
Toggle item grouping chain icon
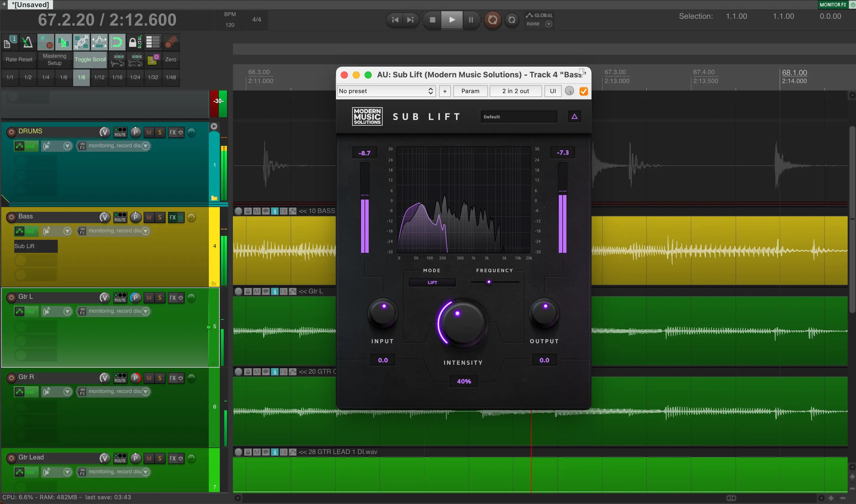(81, 43)
